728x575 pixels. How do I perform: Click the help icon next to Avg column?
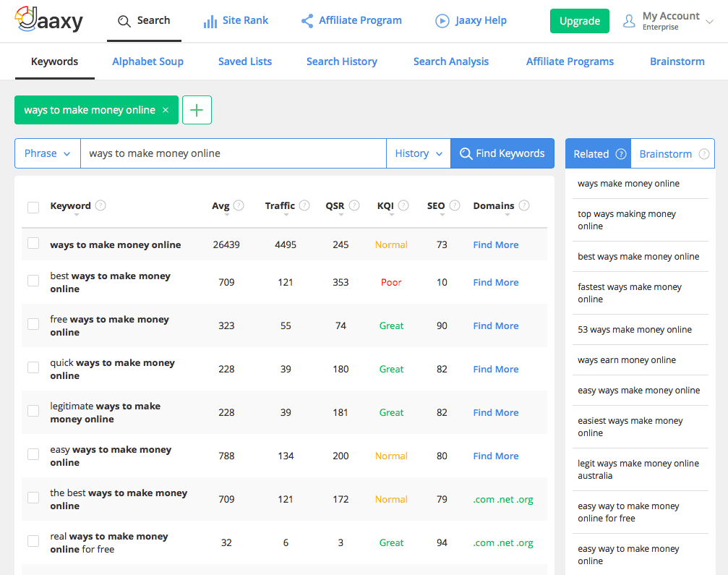pyautogui.click(x=239, y=205)
